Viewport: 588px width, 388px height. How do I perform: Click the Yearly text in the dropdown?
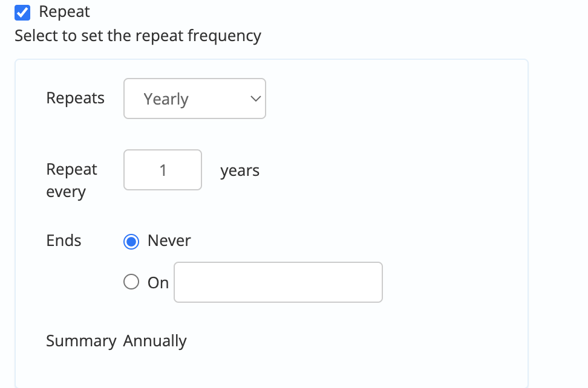click(x=166, y=99)
